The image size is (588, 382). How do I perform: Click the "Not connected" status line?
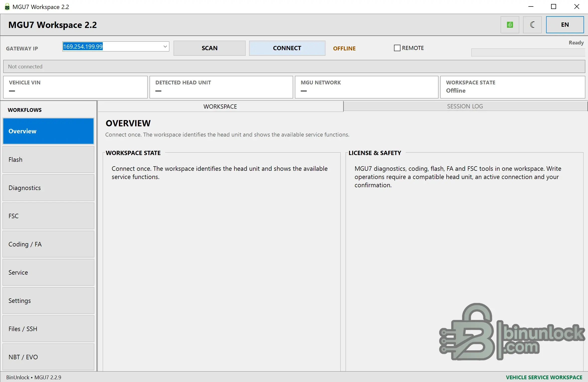pyautogui.click(x=294, y=66)
